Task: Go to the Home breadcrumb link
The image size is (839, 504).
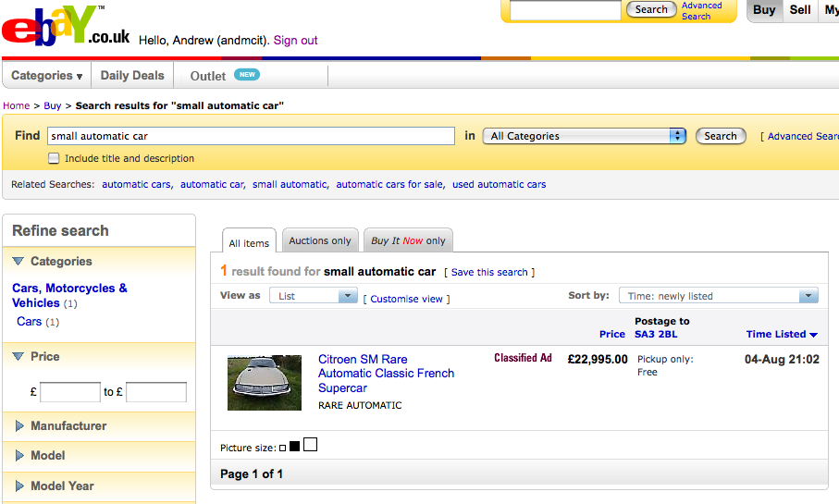Action: point(16,105)
